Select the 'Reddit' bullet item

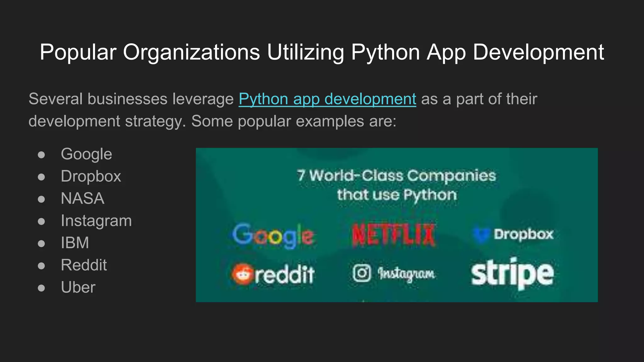(x=84, y=265)
